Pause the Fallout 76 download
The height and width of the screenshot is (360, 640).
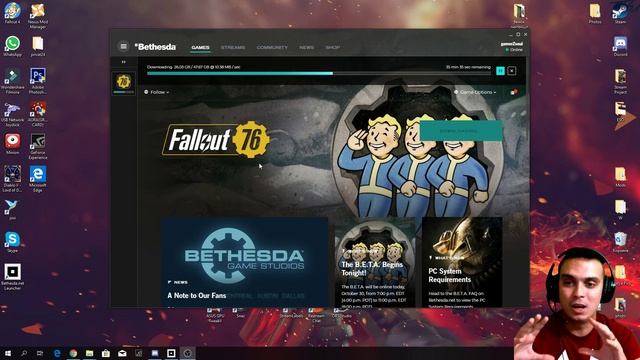pos(500,71)
